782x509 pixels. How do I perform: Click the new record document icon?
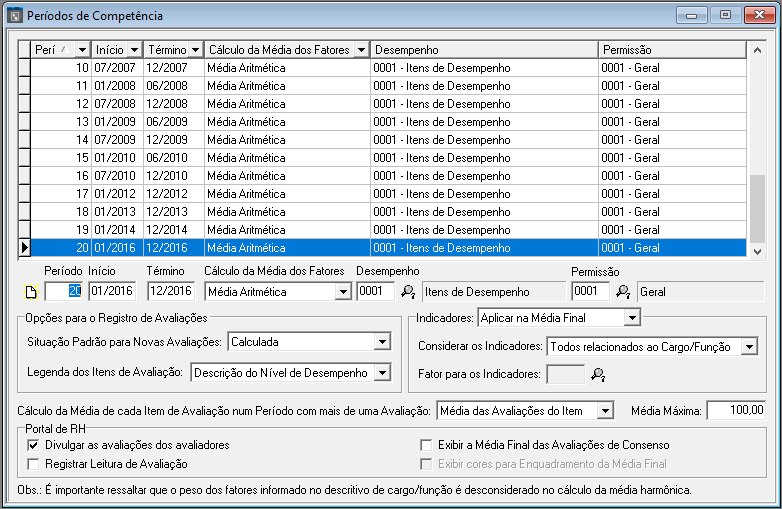click(x=30, y=292)
